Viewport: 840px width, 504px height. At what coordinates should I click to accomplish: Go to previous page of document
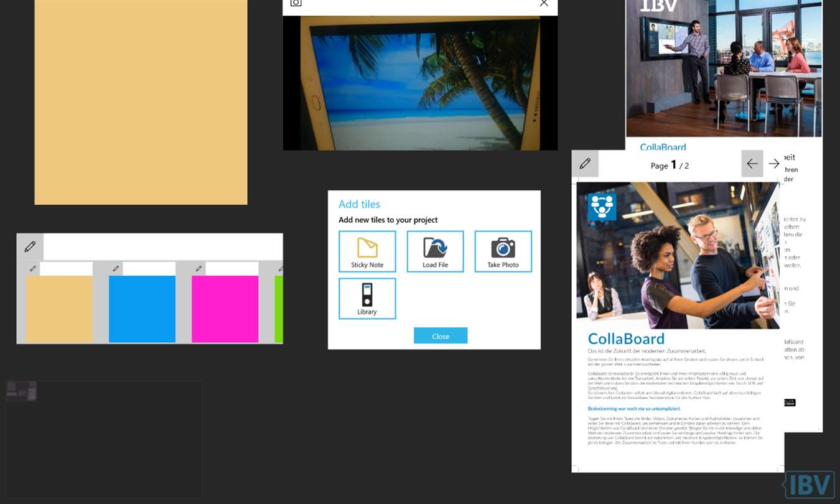(752, 164)
